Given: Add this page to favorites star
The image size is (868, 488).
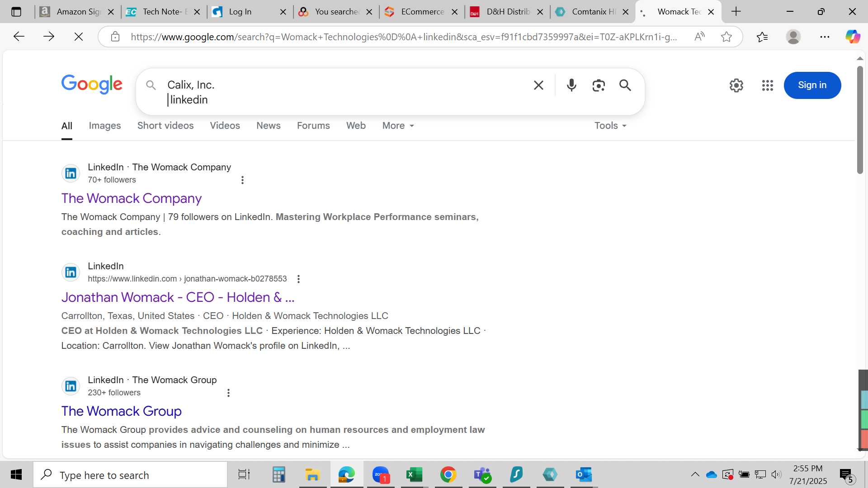Looking at the screenshot, I should (x=726, y=37).
